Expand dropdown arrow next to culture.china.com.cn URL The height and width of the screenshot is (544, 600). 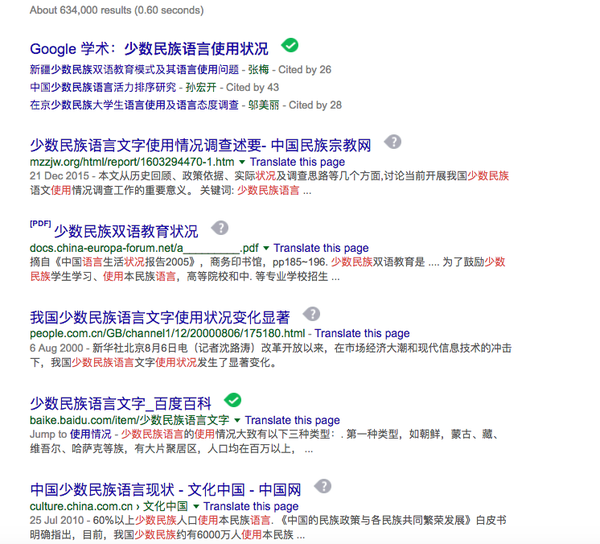tap(196, 506)
